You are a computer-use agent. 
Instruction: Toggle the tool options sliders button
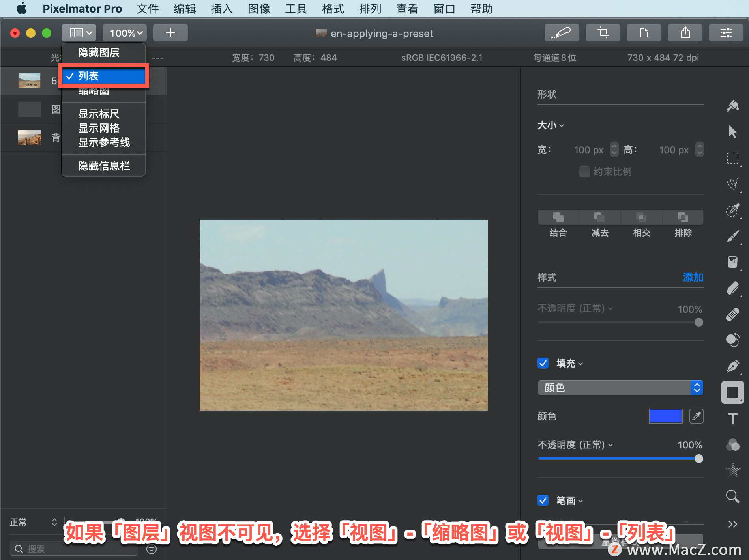point(726,33)
